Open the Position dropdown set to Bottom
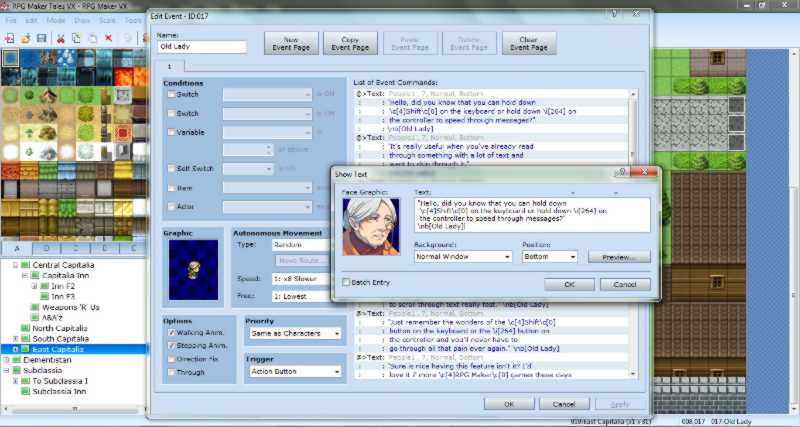Viewport: 800px width, 427px height. click(549, 256)
